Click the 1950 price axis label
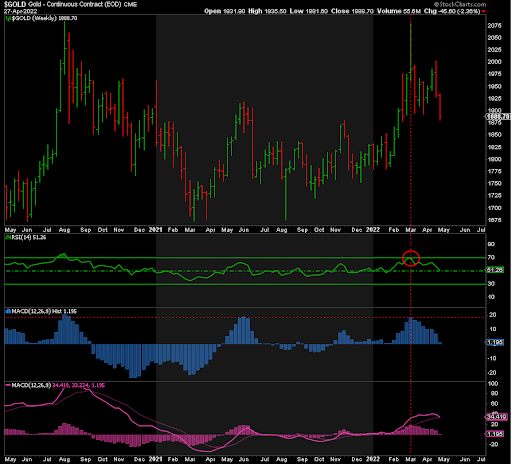 (x=494, y=86)
